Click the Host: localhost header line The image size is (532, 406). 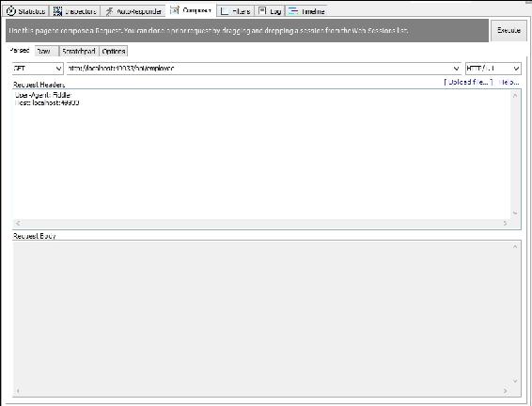tap(47, 102)
